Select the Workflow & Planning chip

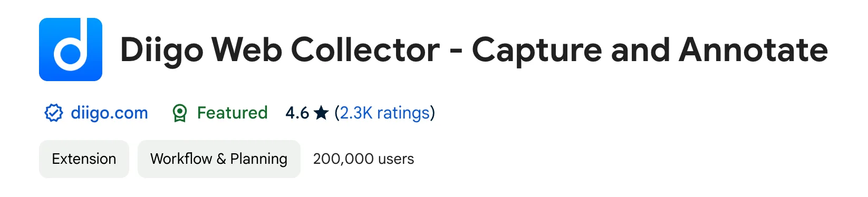coord(219,159)
